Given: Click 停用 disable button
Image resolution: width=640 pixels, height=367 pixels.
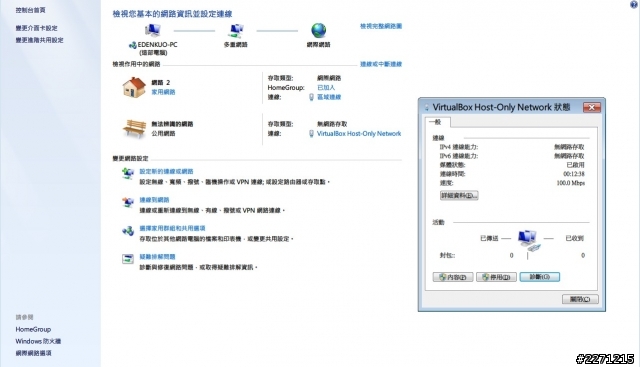Looking at the screenshot, I should pyautogui.click(x=496, y=277).
